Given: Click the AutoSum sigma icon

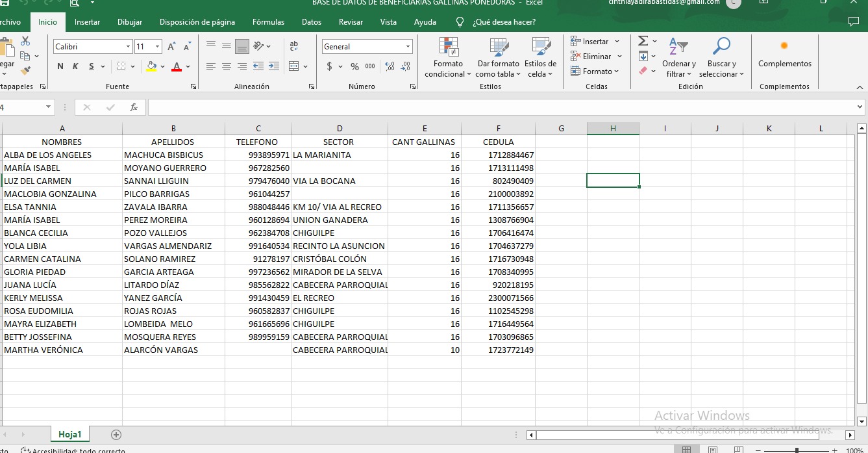Looking at the screenshot, I should pyautogui.click(x=643, y=41).
